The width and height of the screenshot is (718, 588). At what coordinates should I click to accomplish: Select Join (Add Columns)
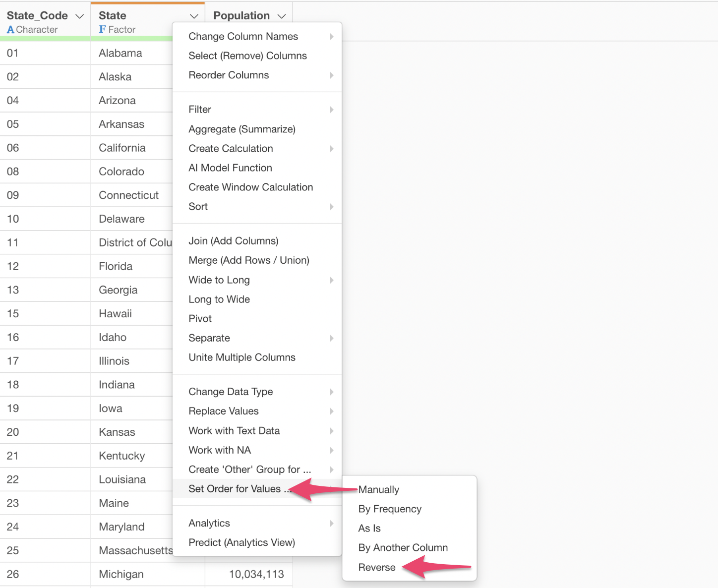[x=233, y=241]
